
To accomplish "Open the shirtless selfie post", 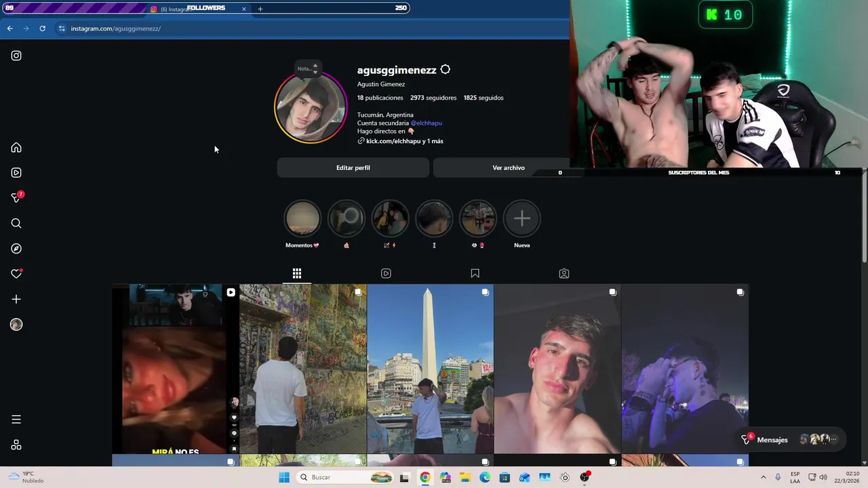I will pos(557,369).
